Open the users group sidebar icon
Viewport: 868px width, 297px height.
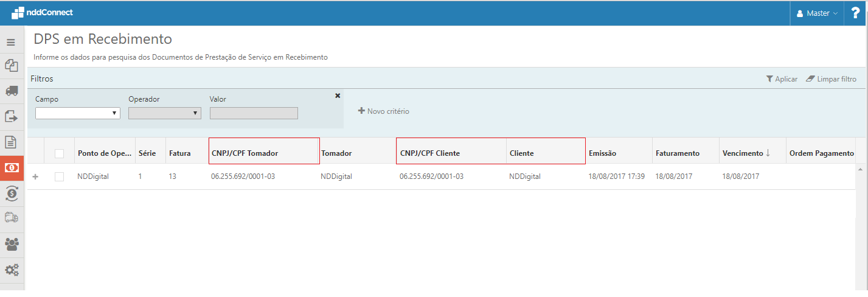click(11, 244)
